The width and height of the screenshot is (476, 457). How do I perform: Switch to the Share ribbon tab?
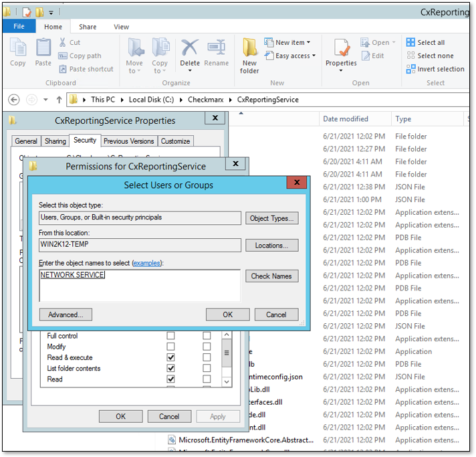[88, 27]
